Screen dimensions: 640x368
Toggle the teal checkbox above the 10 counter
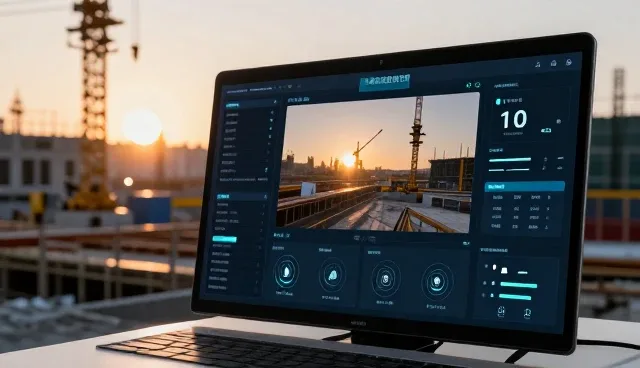[498, 101]
